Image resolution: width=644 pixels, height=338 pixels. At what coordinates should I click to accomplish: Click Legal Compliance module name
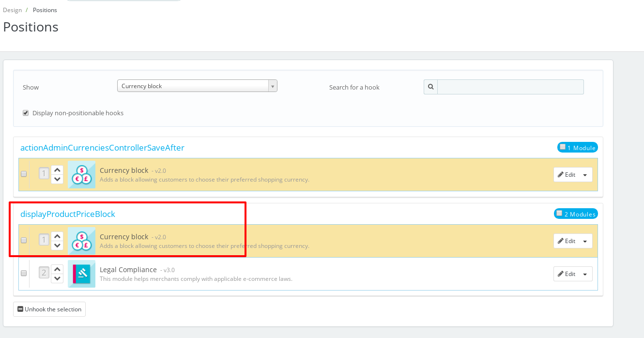pyautogui.click(x=128, y=270)
